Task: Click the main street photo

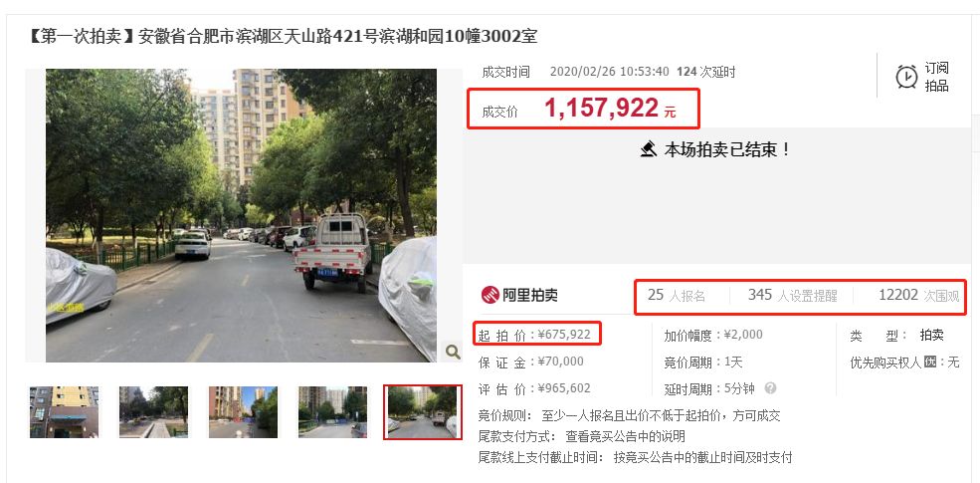Action: click(x=241, y=215)
